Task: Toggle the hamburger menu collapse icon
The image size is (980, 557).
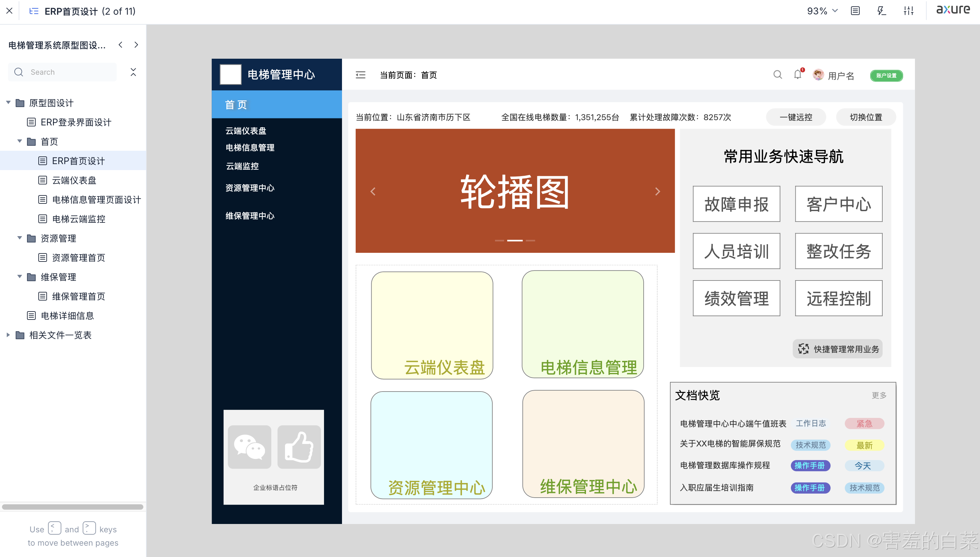Action: point(360,75)
